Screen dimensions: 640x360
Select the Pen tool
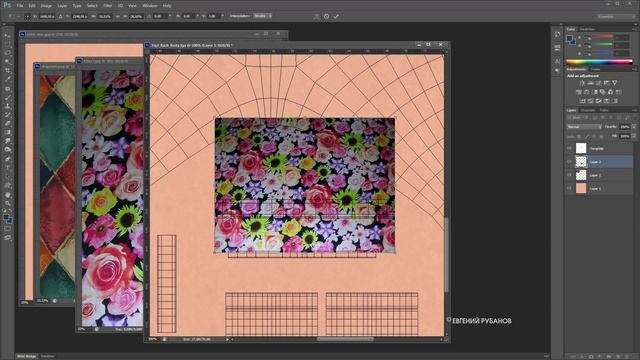coord(7,159)
